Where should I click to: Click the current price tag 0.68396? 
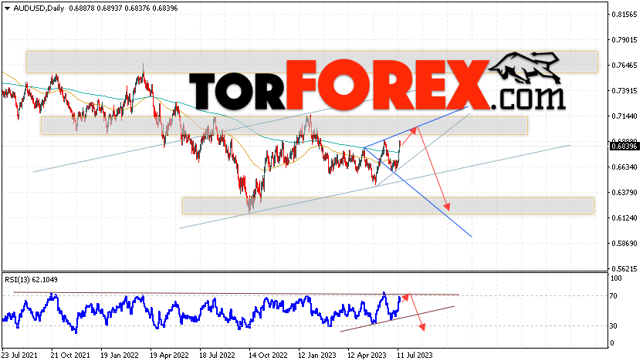click(624, 147)
